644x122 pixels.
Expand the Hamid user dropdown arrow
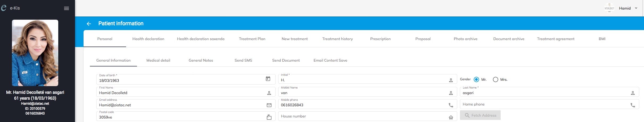click(x=636, y=8)
